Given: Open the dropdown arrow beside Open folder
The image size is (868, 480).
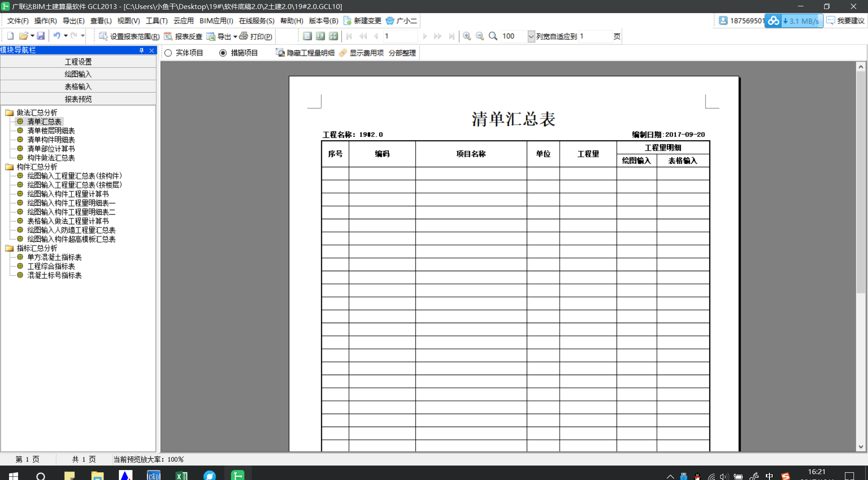Looking at the screenshot, I should 32,36.
